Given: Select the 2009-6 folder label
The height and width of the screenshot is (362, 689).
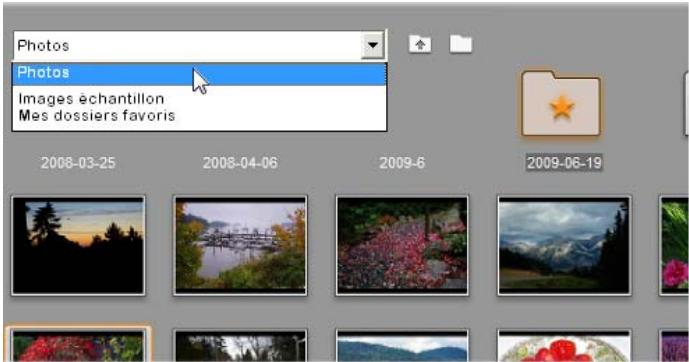Looking at the screenshot, I should (x=402, y=163).
